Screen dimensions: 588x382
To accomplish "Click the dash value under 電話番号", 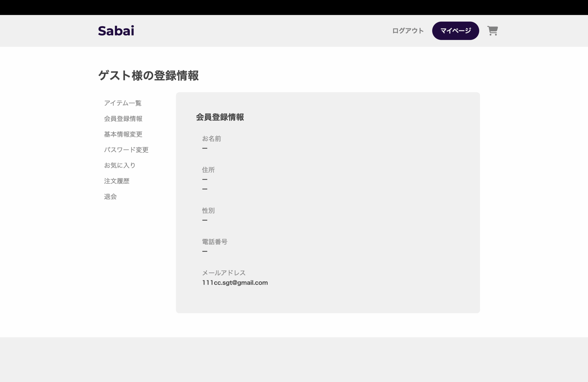I will click(x=205, y=251).
